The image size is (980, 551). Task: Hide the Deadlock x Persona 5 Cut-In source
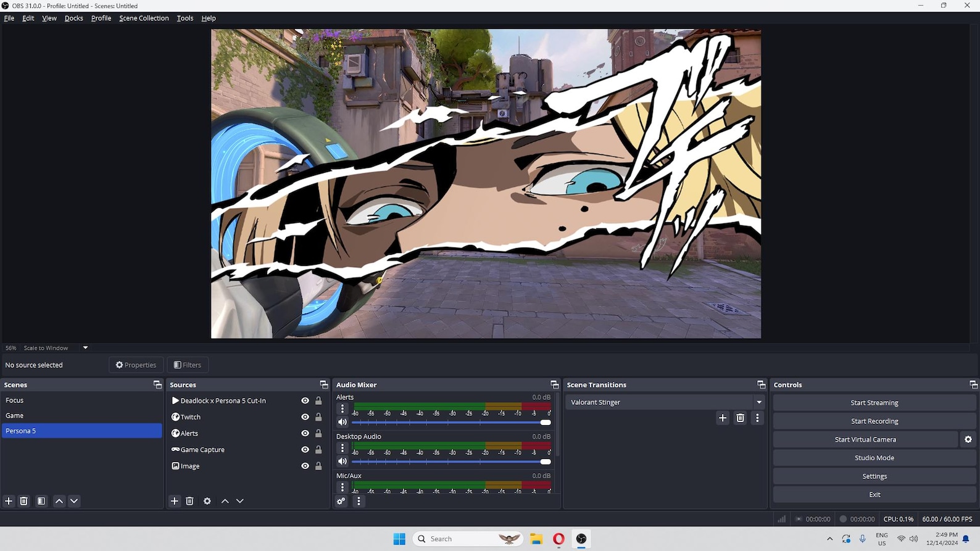pos(305,400)
